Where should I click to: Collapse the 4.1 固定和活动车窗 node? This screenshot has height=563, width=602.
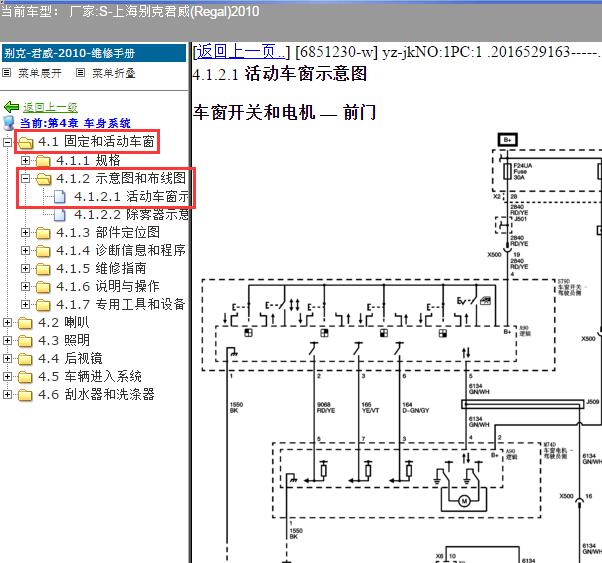(x=7, y=142)
